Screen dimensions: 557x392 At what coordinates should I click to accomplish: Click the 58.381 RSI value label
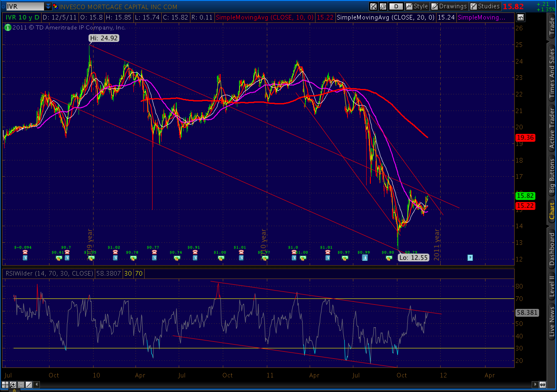click(527, 313)
